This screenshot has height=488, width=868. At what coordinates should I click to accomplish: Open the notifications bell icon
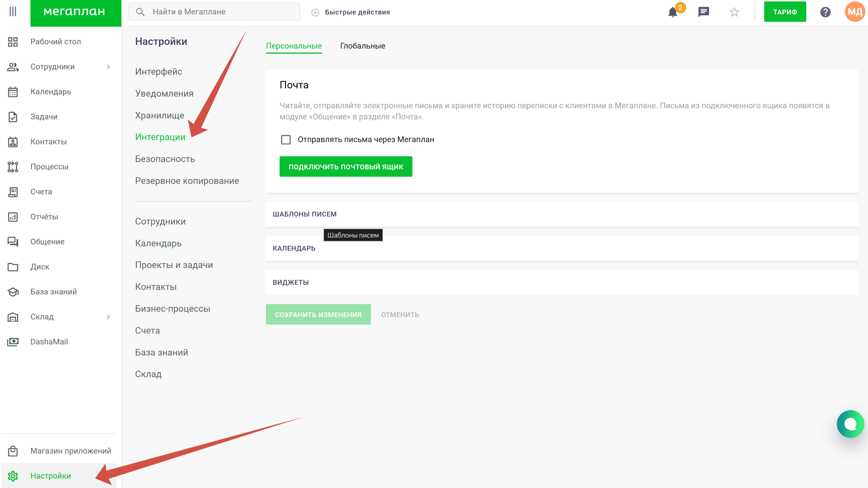[x=673, y=13]
